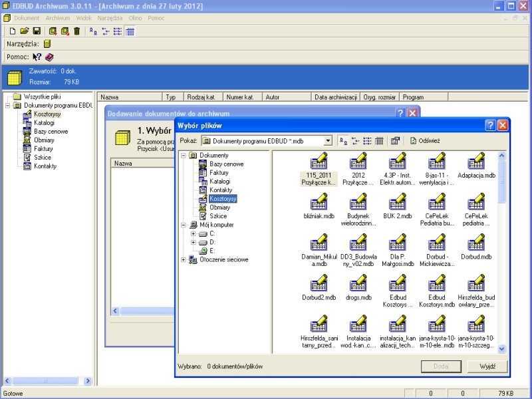Open the Pomoc menu
The width and height of the screenshot is (532, 399).
tap(156, 18)
